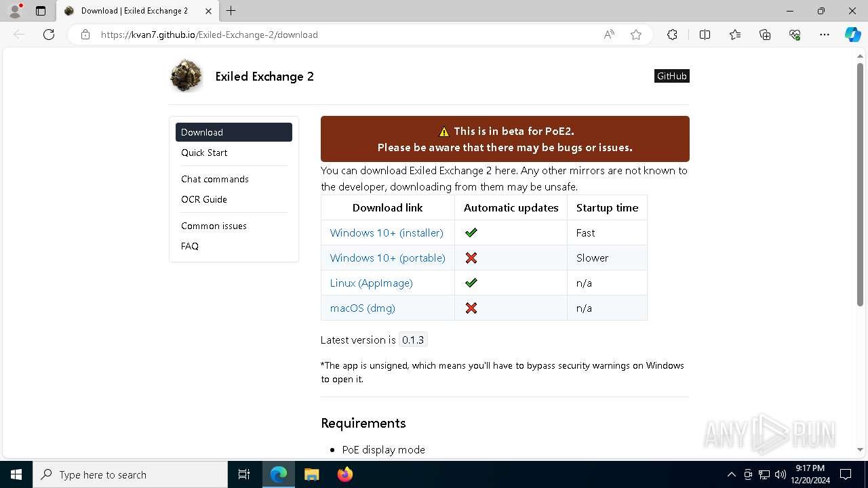View site information lock icon
Image resolution: width=868 pixels, height=488 pixels.
tap(85, 35)
